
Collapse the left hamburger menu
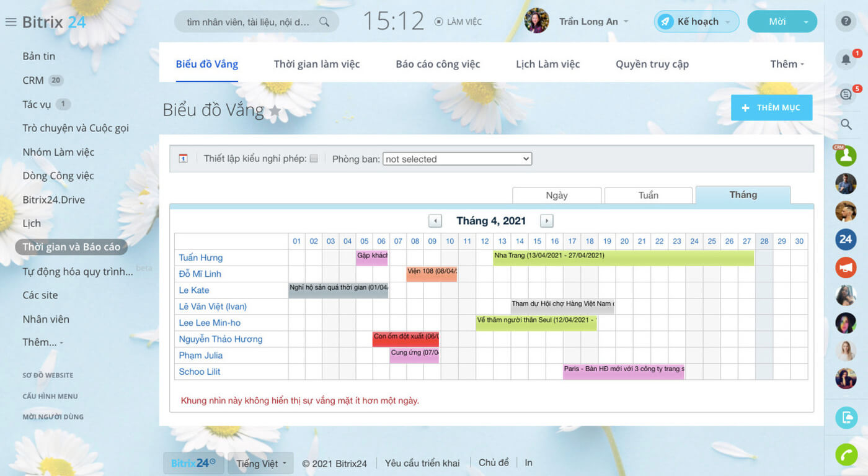[x=11, y=22]
